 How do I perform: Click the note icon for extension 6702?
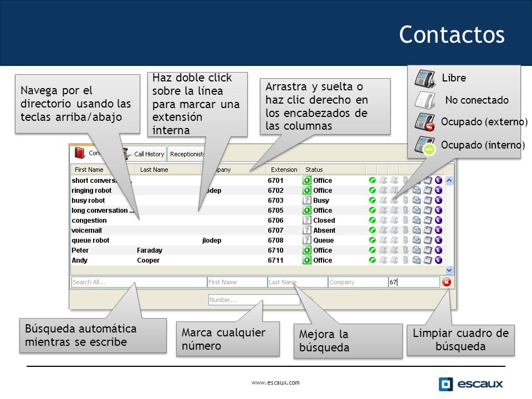pos(427,190)
